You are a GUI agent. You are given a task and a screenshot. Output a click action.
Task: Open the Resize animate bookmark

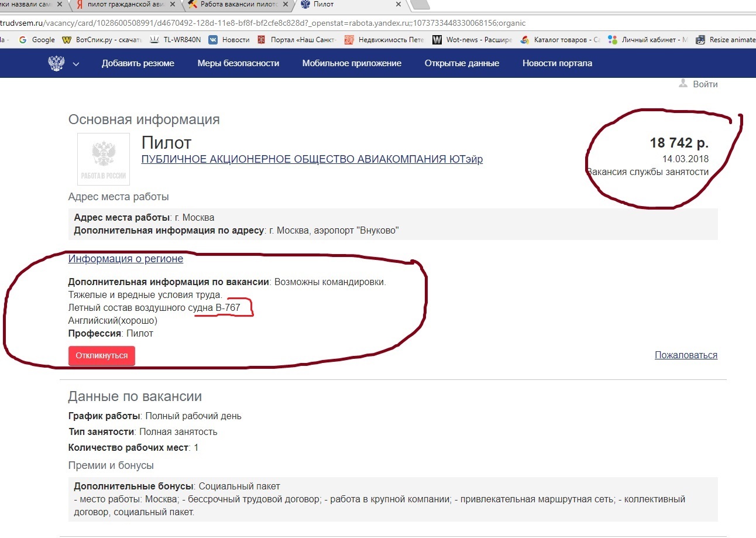pos(726,40)
